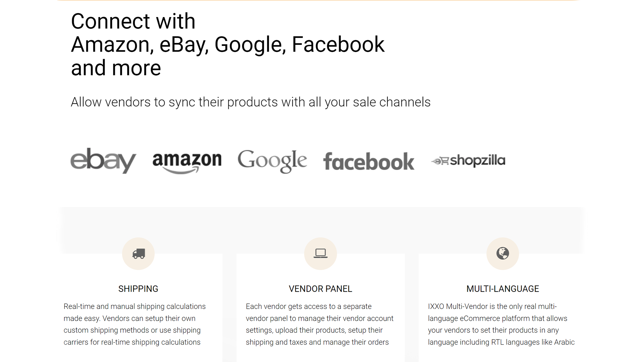The height and width of the screenshot is (362, 644).
Task: Open the Facebook logo
Action: [x=369, y=162]
